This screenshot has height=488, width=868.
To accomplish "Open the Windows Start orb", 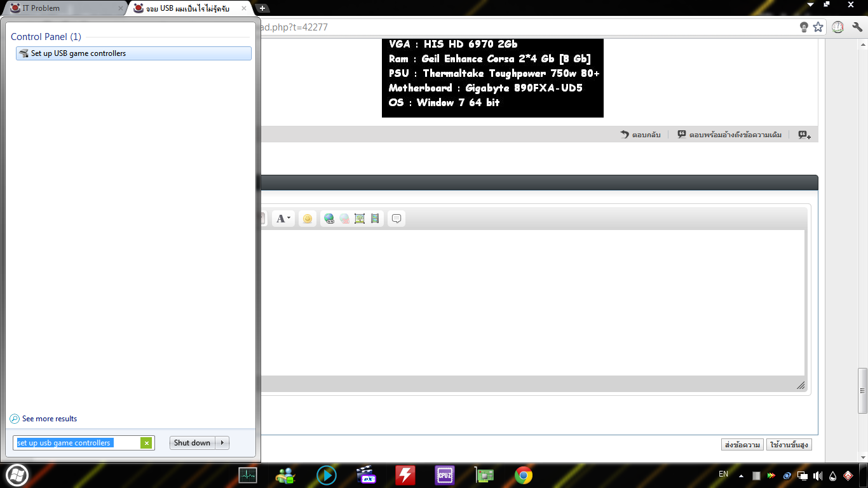I will point(17,475).
